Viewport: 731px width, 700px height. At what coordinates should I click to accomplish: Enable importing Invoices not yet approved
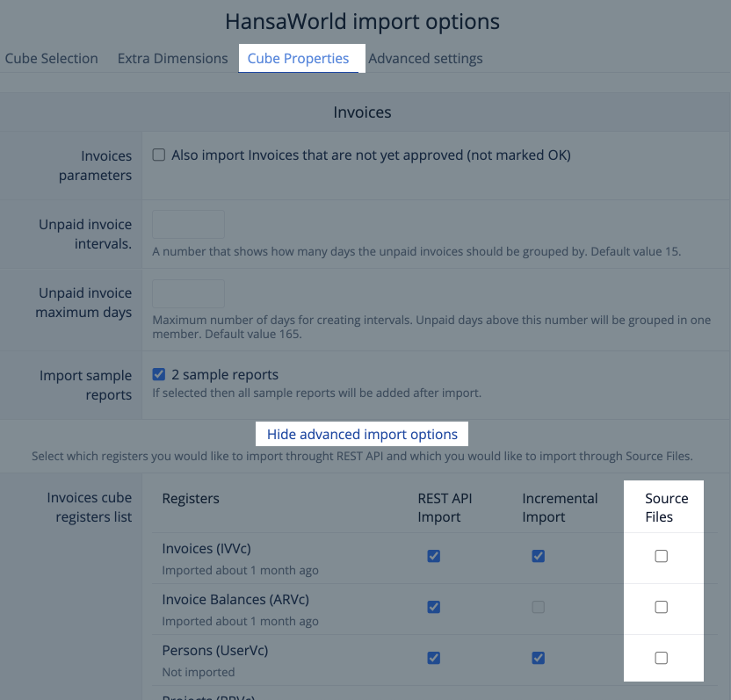[x=159, y=155]
